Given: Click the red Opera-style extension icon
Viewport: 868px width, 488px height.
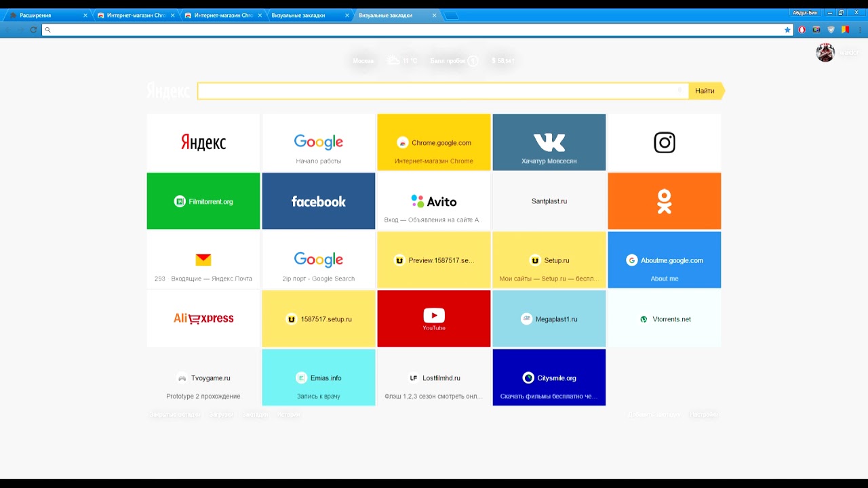Looking at the screenshot, I should (x=802, y=30).
